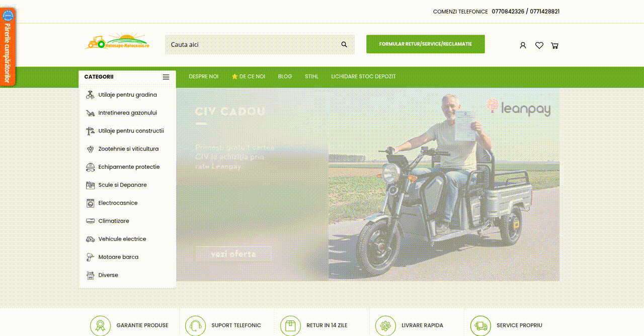Click the Motoare barca motor icon

click(x=90, y=257)
